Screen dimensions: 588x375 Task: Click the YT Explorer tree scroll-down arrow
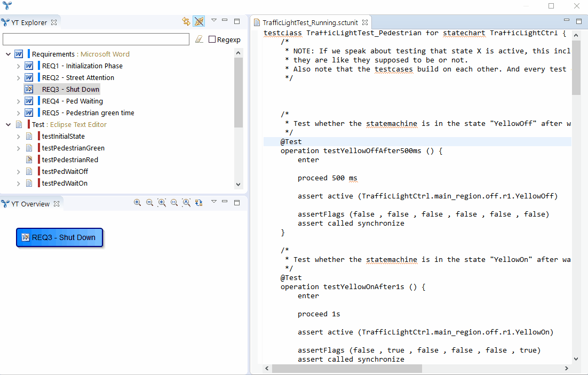coord(238,185)
